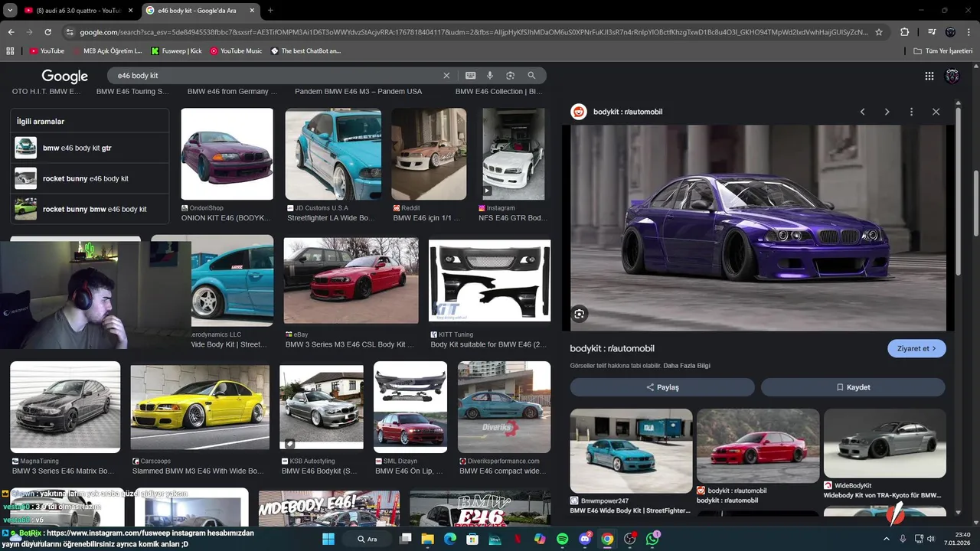Open Google apps grid
Viewport: 980px width, 551px height.
click(x=929, y=76)
